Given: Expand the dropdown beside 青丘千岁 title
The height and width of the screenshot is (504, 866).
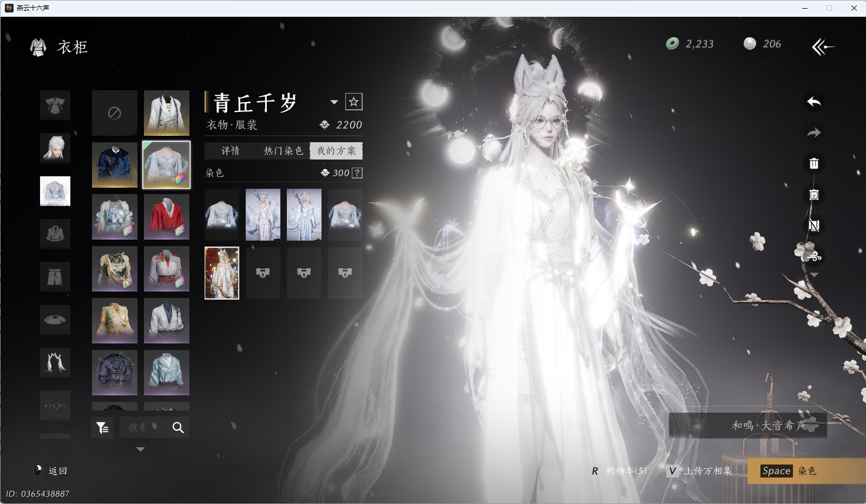Looking at the screenshot, I should (x=334, y=102).
